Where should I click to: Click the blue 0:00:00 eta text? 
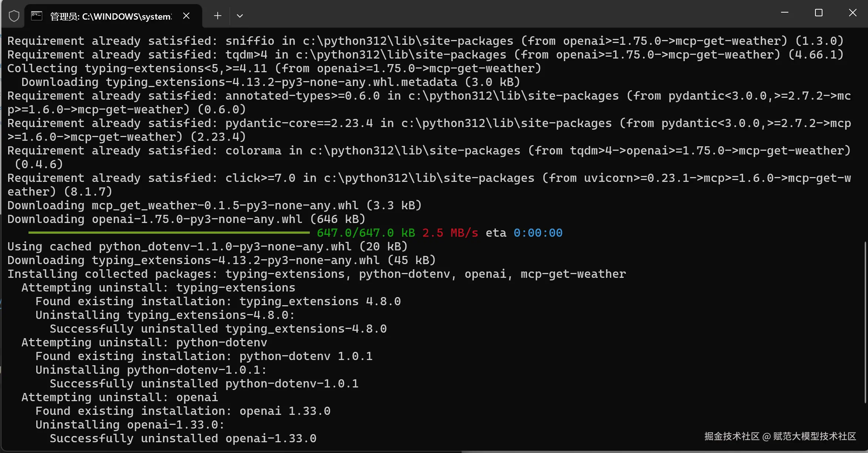[x=538, y=233]
